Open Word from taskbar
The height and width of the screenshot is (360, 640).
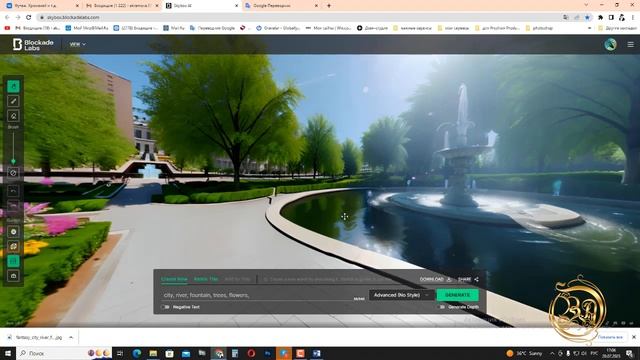tap(317, 353)
